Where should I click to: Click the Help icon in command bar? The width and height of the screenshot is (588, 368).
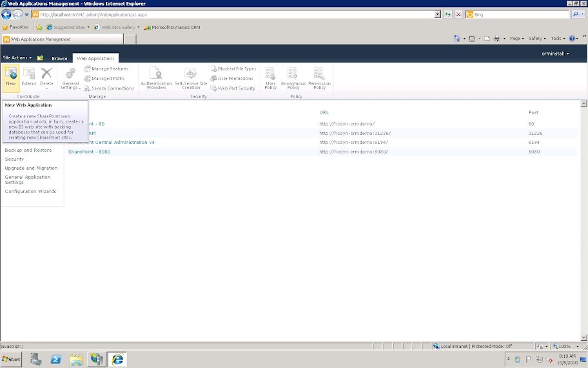(572, 38)
